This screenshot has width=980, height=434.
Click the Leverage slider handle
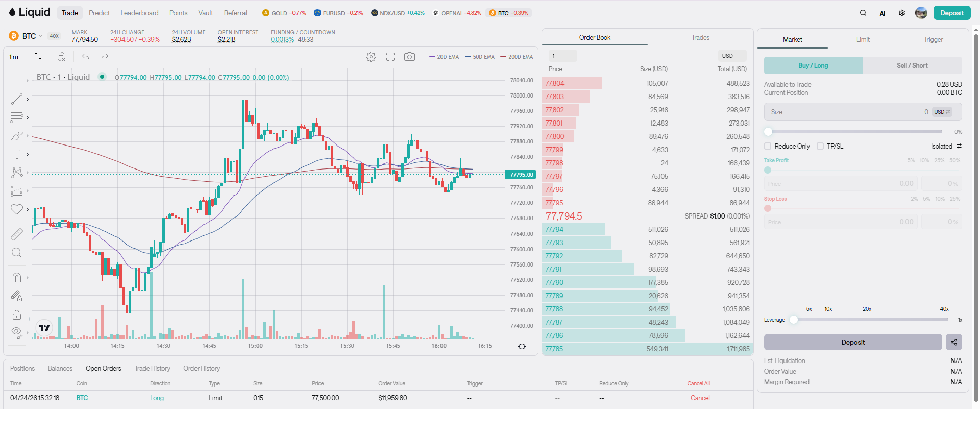click(x=794, y=320)
